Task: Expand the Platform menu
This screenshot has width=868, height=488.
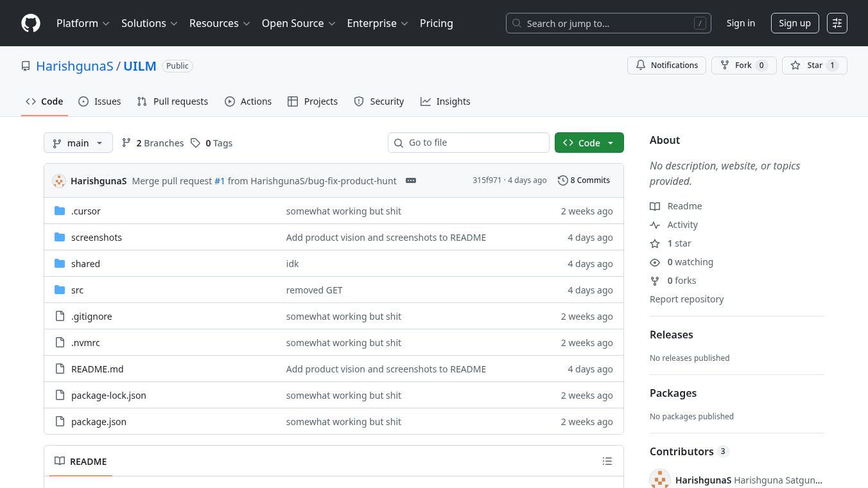Action: pyautogui.click(x=83, y=23)
